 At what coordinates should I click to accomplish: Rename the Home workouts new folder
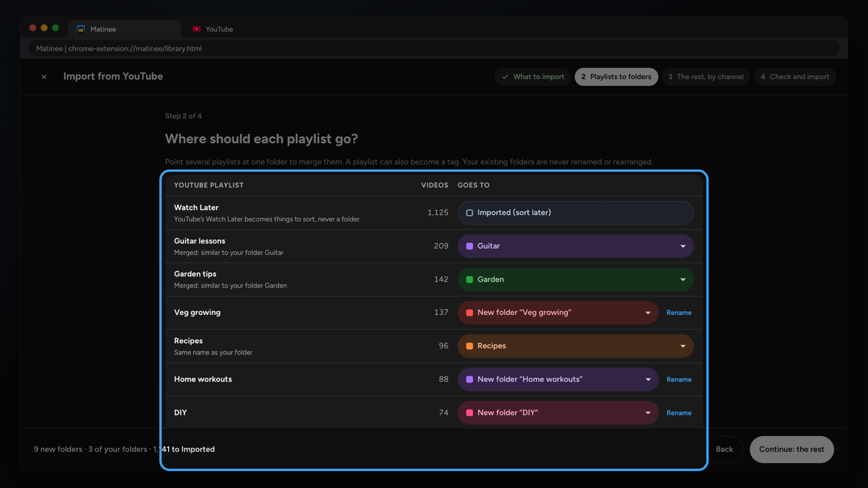tap(679, 380)
